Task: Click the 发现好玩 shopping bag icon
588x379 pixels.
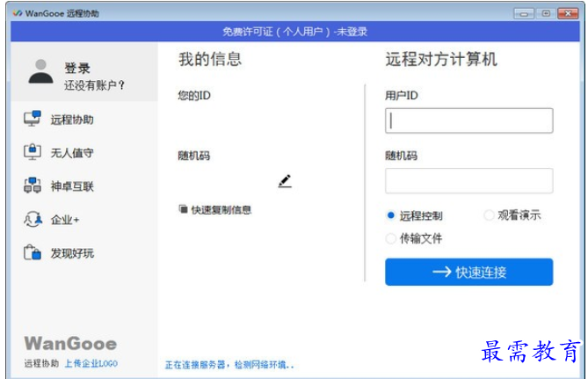Action: coord(33,252)
